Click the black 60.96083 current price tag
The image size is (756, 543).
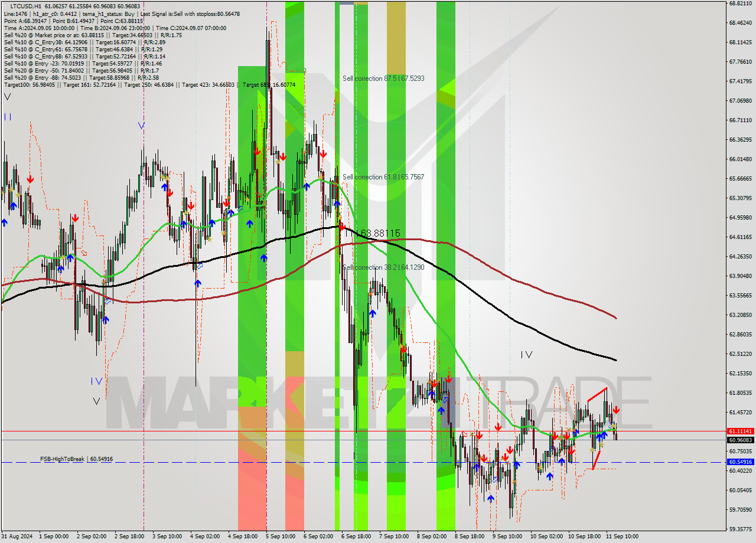pyautogui.click(x=741, y=440)
